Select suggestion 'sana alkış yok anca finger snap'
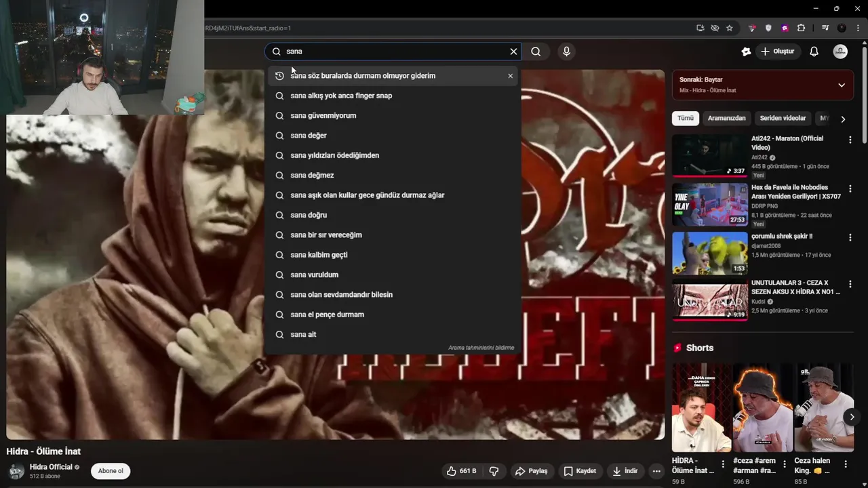 [393, 96]
